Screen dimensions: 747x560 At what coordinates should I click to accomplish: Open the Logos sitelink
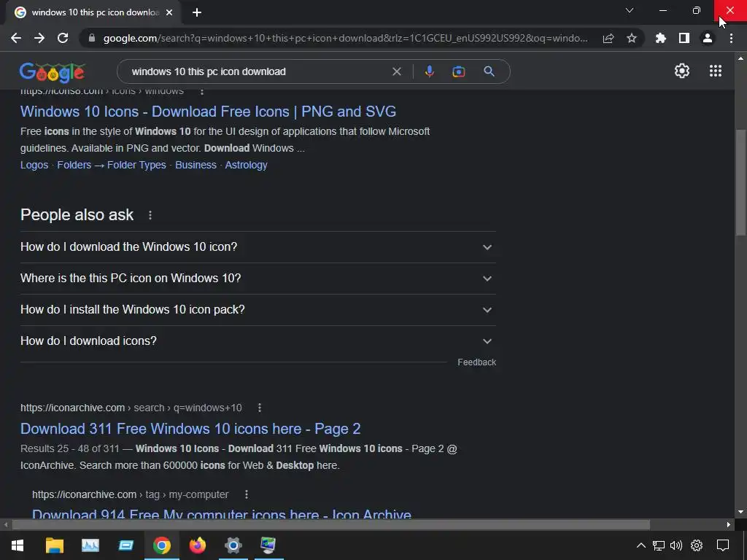pos(34,165)
